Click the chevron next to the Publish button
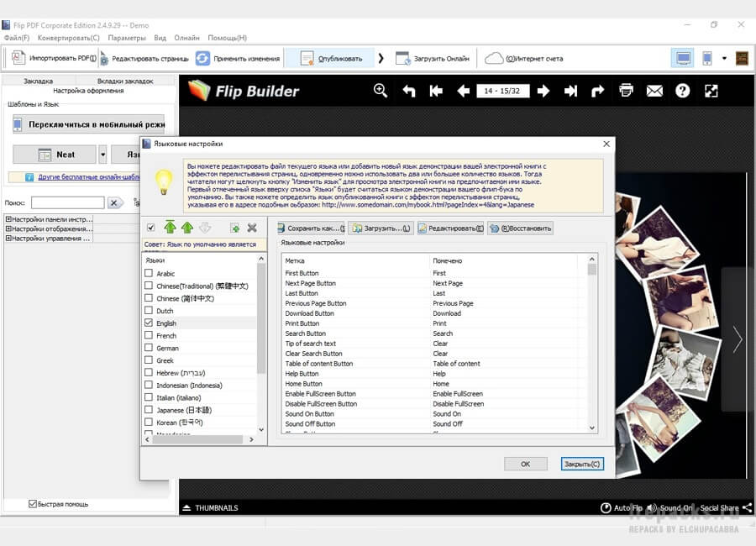756x546 pixels. click(381, 58)
